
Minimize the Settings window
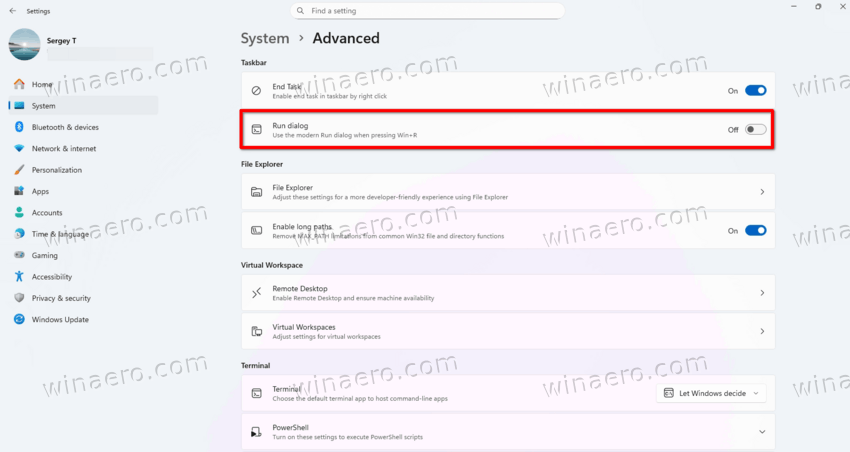[794, 7]
